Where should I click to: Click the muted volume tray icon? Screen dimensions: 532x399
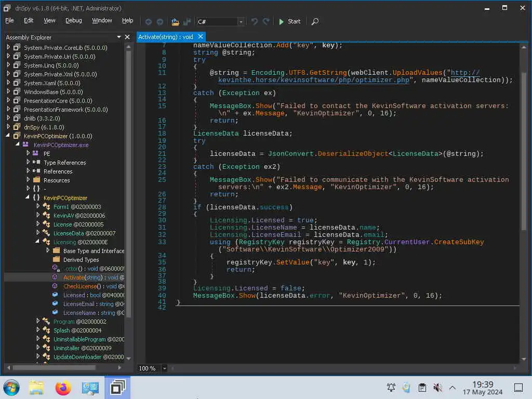(437, 388)
